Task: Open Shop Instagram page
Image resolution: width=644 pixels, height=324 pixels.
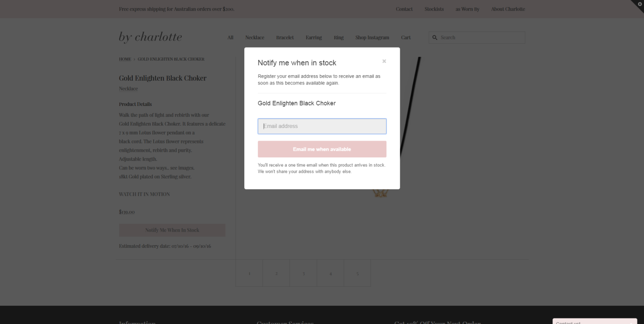Action: [x=372, y=38]
